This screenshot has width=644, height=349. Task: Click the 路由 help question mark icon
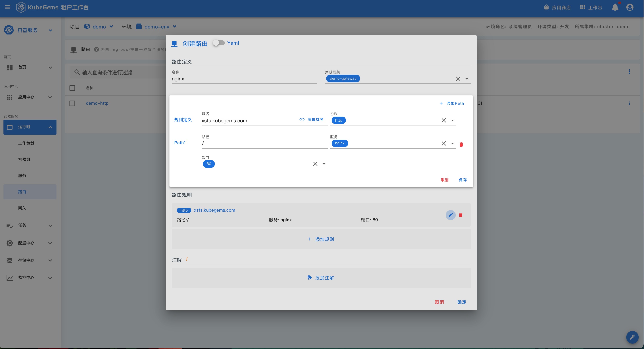point(96,49)
